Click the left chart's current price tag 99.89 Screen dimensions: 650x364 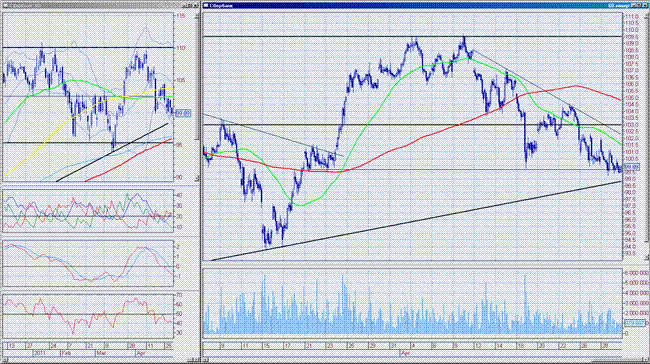183,113
